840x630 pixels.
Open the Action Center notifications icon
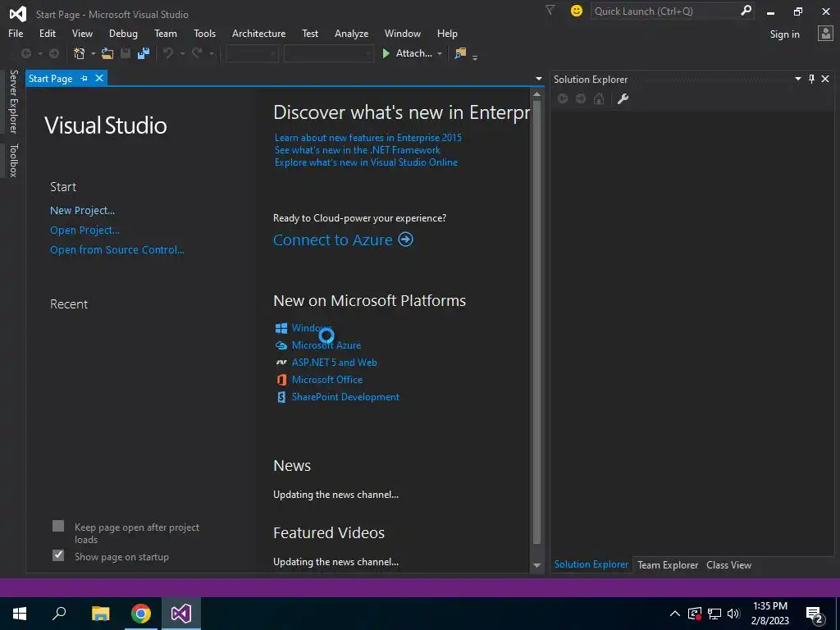point(815,614)
